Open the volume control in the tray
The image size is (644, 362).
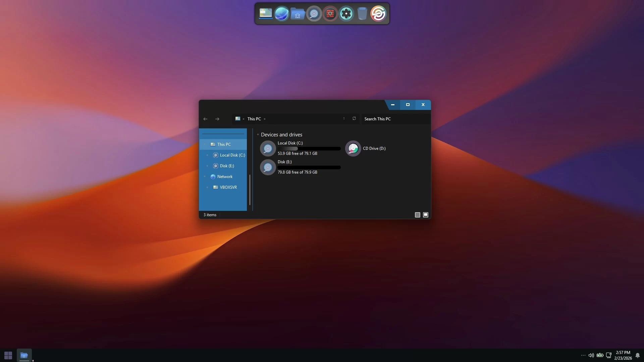point(591,355)
